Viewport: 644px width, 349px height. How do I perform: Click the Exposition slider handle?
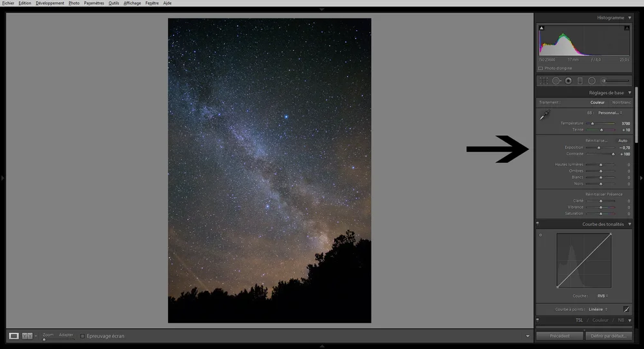(x=599, y=148)
